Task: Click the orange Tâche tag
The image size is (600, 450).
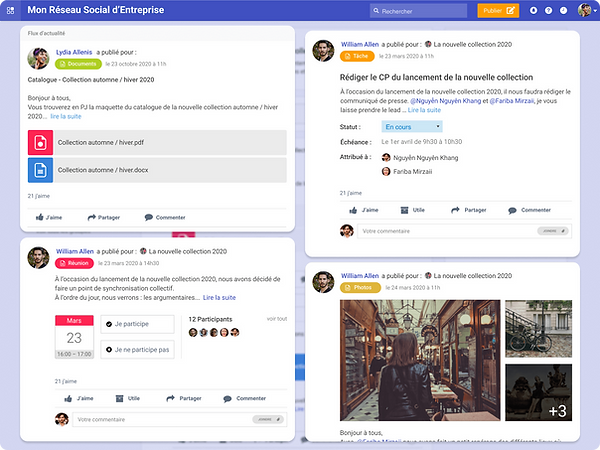Action: [x=357, y=56]
